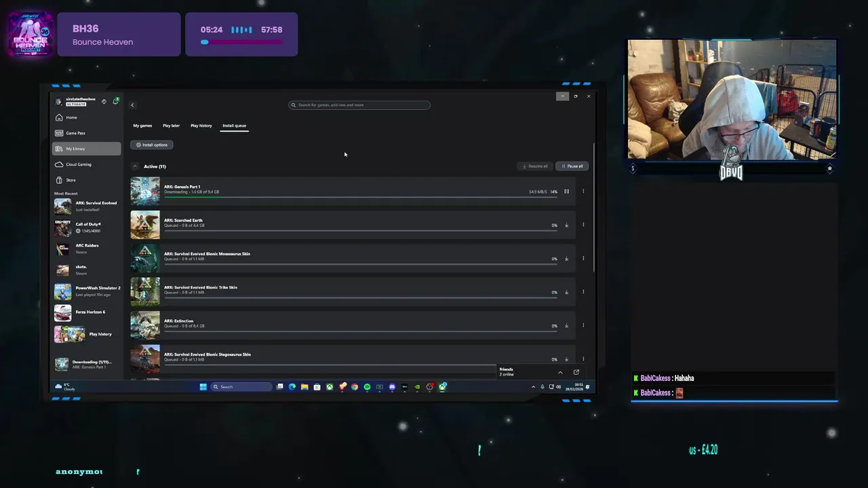Open the sirstatethebovo profile avatar
Image resolution: width=868 pixels, height=488 pixels.
(x=59, y=102)
